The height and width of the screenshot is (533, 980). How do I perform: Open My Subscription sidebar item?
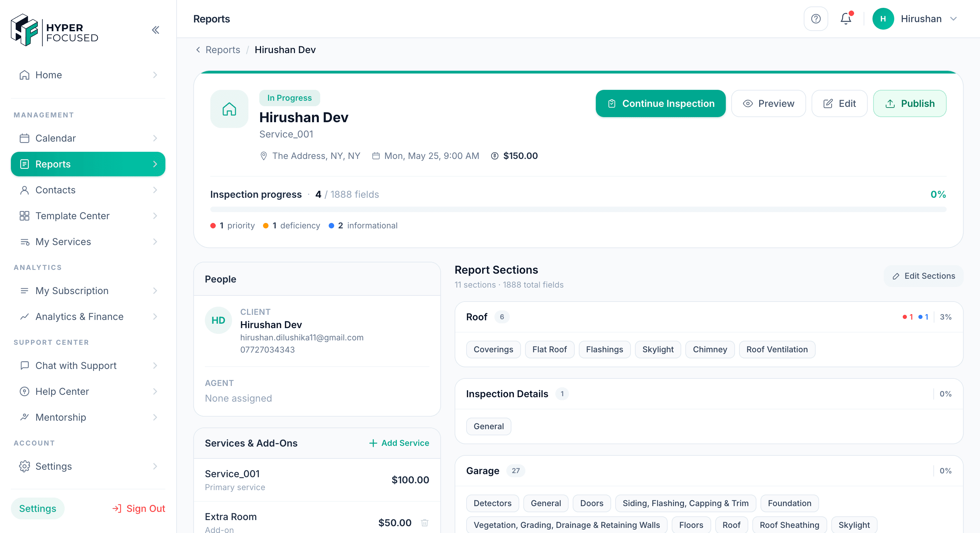tap(88, 291)
